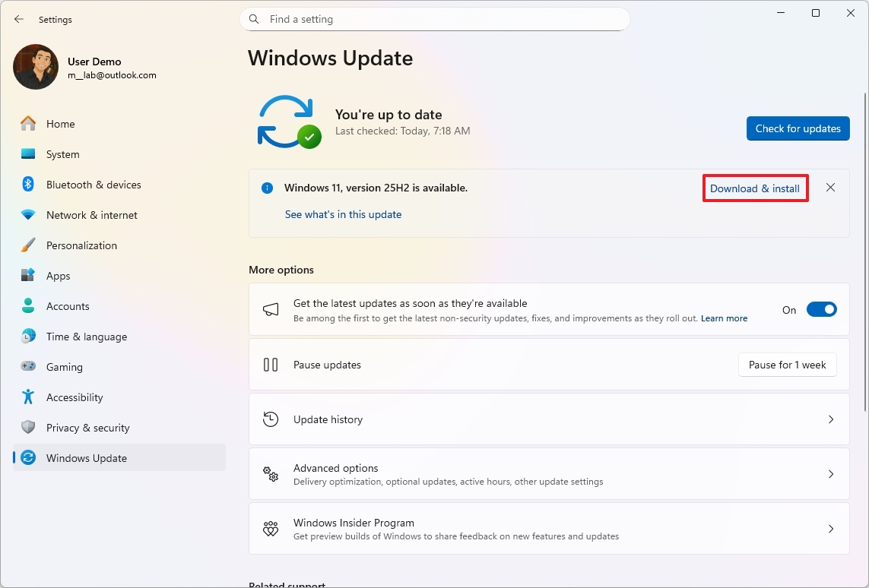869x588 pixels.
Task: Turn off get latest updates toggle
Action: [821, 309]
